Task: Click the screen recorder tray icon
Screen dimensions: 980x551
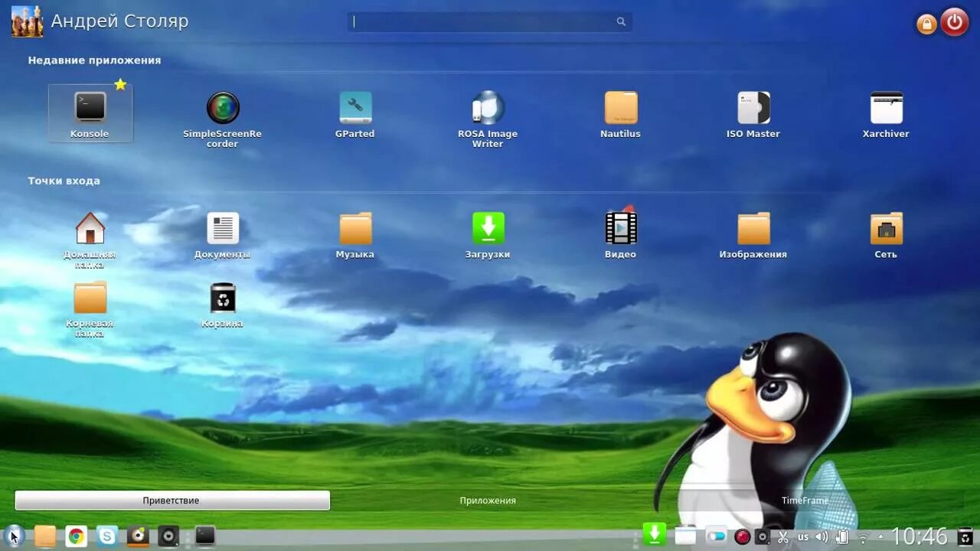Action: pyautogui.click(x=763, y=537)
